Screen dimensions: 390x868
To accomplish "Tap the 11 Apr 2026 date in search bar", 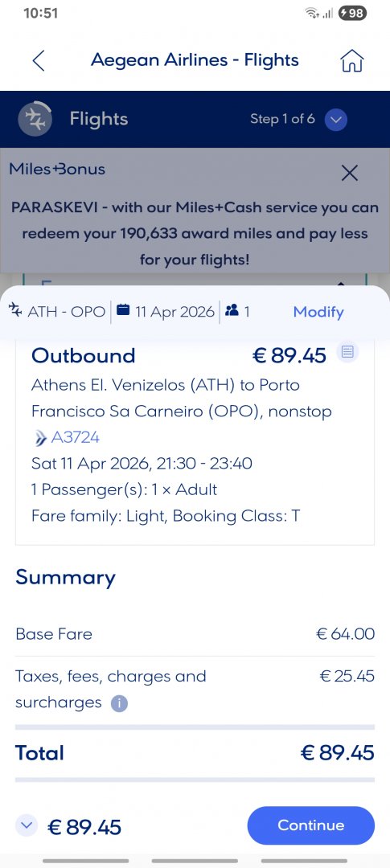I will (174, 312).
